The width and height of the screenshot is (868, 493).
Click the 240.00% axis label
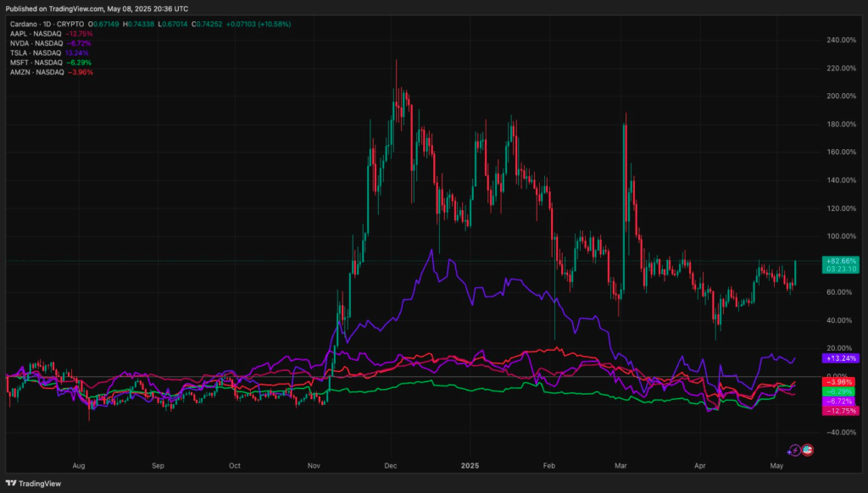click(841, 40)
